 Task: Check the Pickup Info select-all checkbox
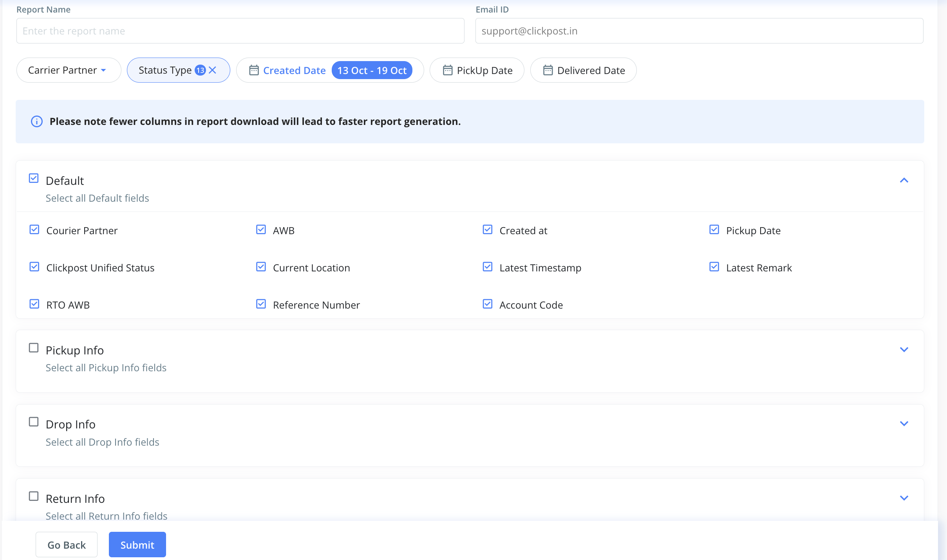click(34, 348)
